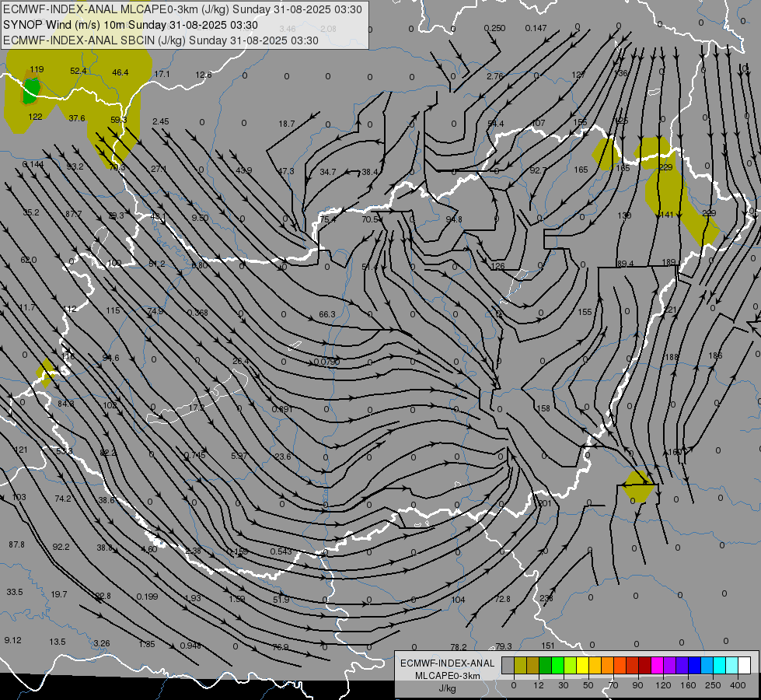The width and height of the screenshot is (761, 700).
Task: Click the map value 38.4
Action: (370, 171)
